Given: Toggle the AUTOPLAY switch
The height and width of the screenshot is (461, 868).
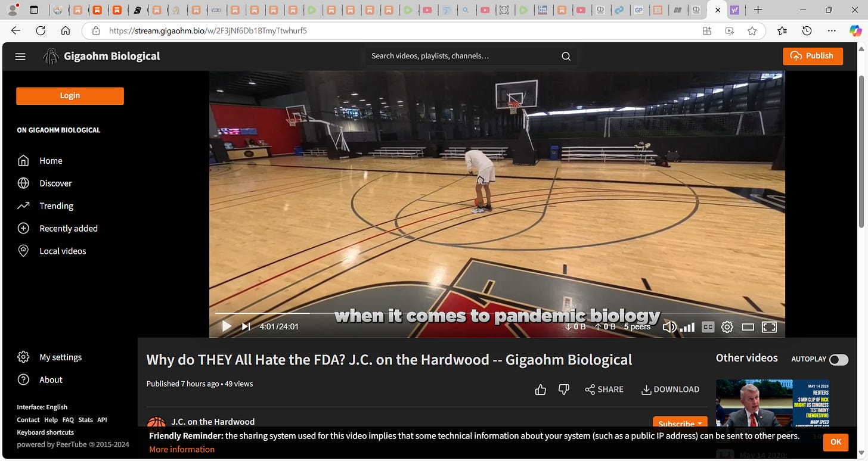Looking at the screenshot, I should tap(838, 359).
